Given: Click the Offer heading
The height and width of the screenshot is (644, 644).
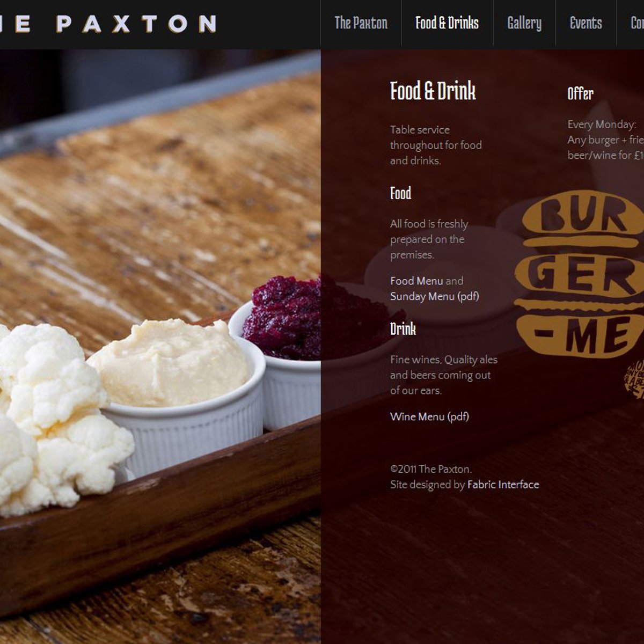Looking at the screenshot, I should (x=580, y=94).
